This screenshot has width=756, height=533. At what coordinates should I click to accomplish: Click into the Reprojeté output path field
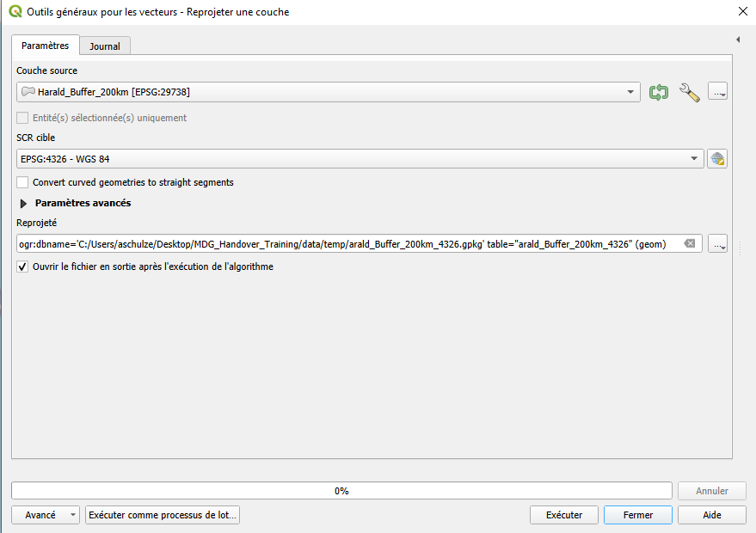click(344, 244)
